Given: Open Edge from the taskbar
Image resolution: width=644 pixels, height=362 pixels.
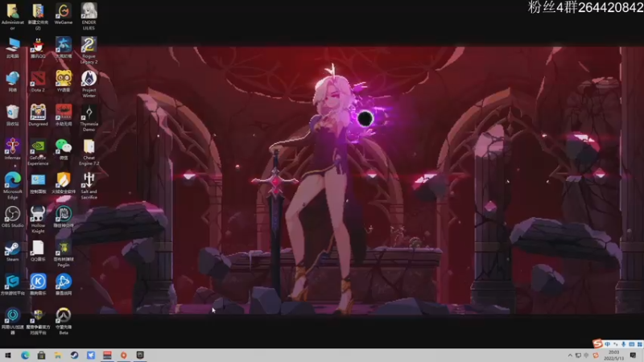Looking at the screenshot, I should point(25,356).
